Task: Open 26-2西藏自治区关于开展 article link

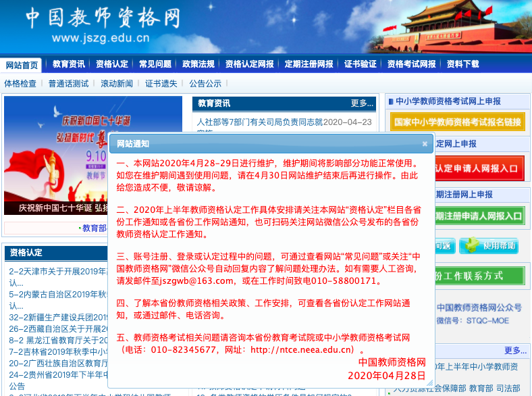Action: coord(58,329)
